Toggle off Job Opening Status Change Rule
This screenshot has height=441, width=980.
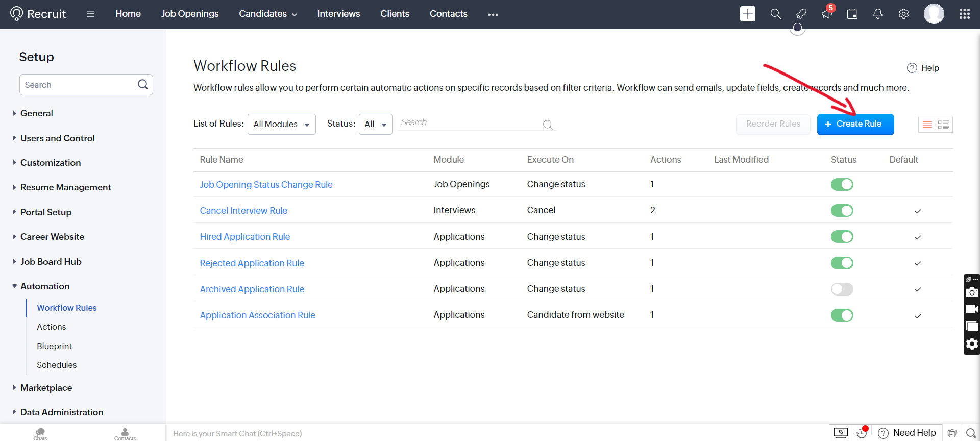pyautogui.click(x=842, y=184)
